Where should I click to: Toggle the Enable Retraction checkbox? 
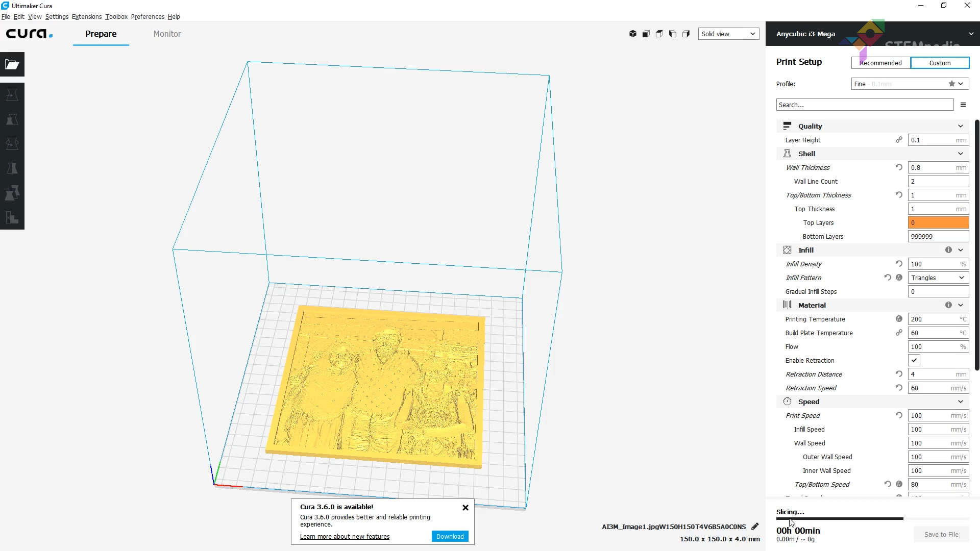pyautogui.click(x=914, y=360)
